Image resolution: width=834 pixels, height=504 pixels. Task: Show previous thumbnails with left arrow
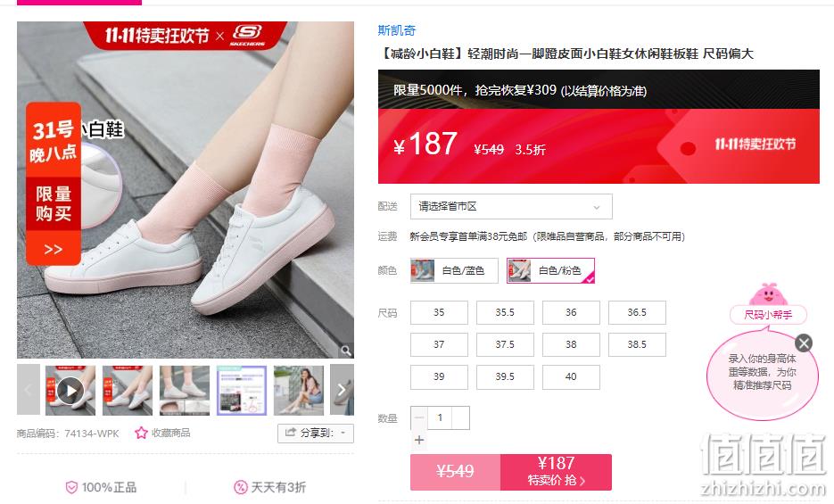[x=29, y=390]
